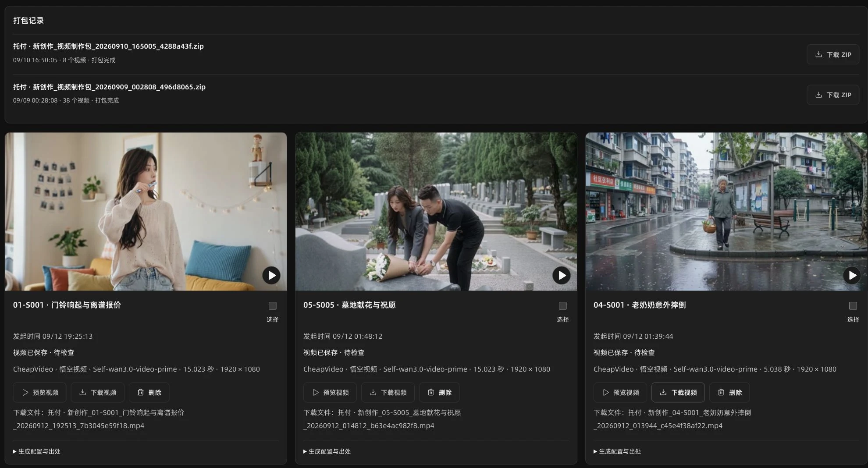
Task: Click the 打包记录 section heading
Action: pos(28,21)
